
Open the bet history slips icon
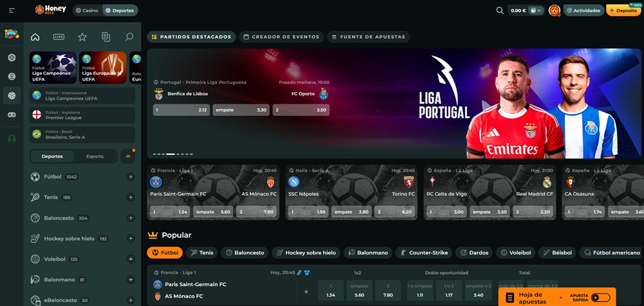pyautogui.click(x=106, y=37)
